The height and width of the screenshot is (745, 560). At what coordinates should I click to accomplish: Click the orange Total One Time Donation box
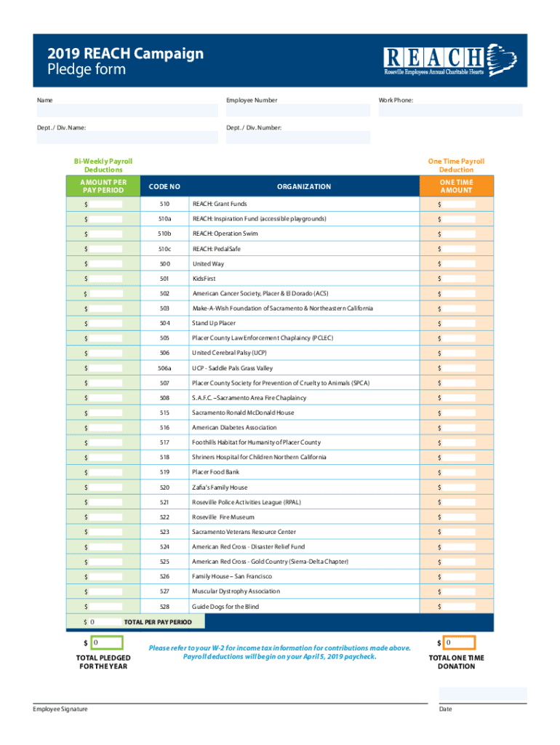point(460,643)
